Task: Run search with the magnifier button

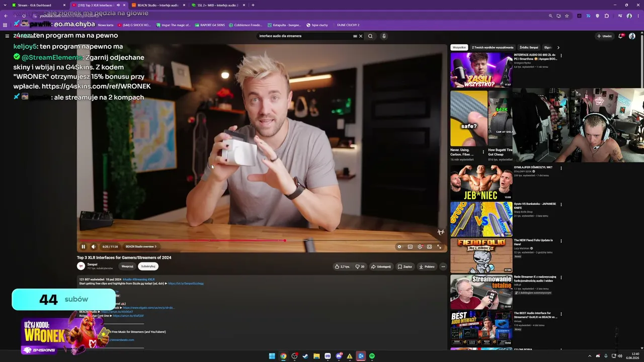Action: (x=370, y=36)
